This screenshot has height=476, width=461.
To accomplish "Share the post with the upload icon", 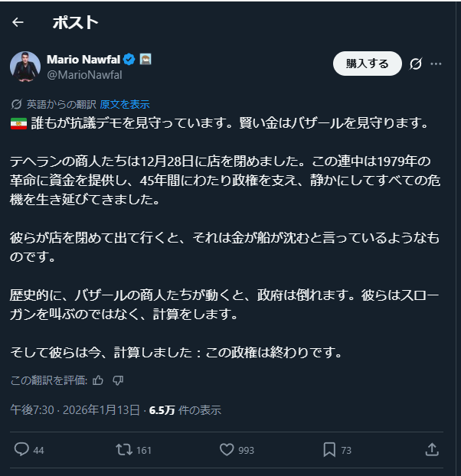I will 432,450.
